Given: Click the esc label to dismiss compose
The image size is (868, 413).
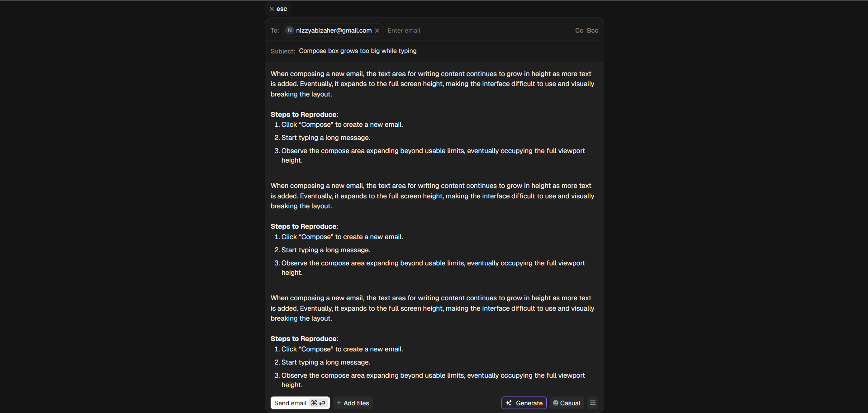Looking at the screenshot, I should click(x=281, y=9).
